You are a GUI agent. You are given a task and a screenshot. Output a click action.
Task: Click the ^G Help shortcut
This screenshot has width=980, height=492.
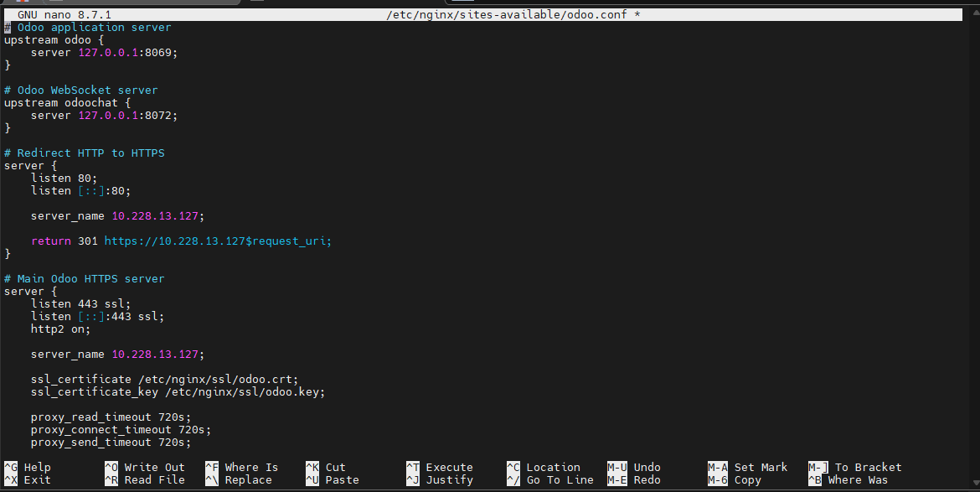coord(28,467)
